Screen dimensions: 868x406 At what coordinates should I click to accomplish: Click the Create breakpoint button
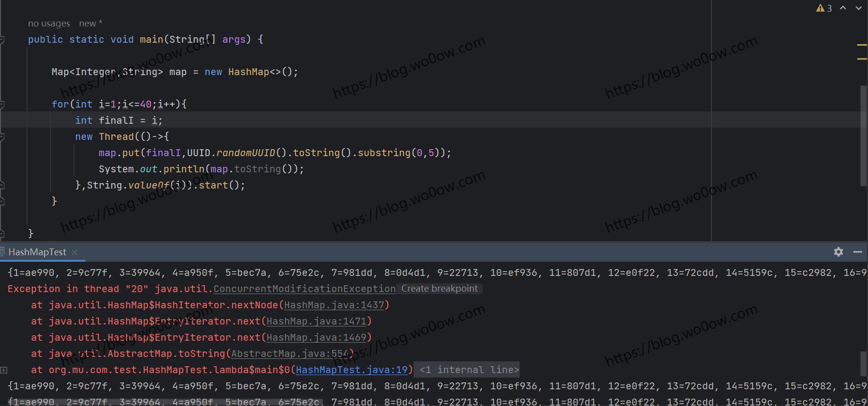[x=439, y=289]
